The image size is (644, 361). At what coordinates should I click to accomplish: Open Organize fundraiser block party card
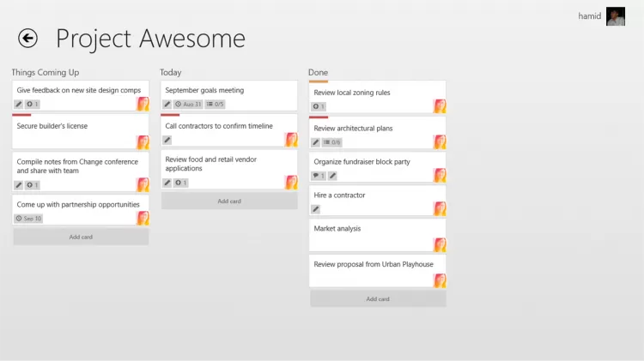click(x=378, y=167)
